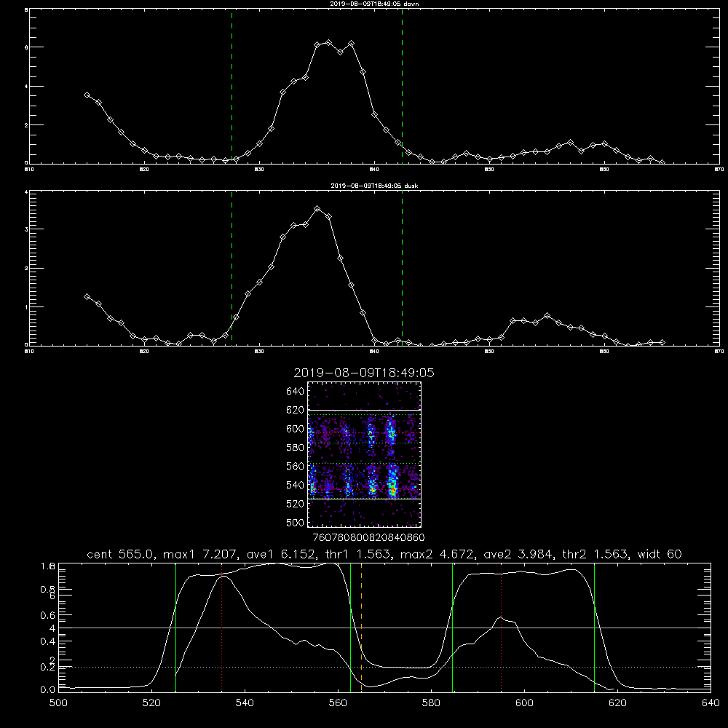Image resolution: width=728 pixels, height=728 pixels.
Task: Click bottom profile plot x-axis label 560
Action: click(338, 703)
